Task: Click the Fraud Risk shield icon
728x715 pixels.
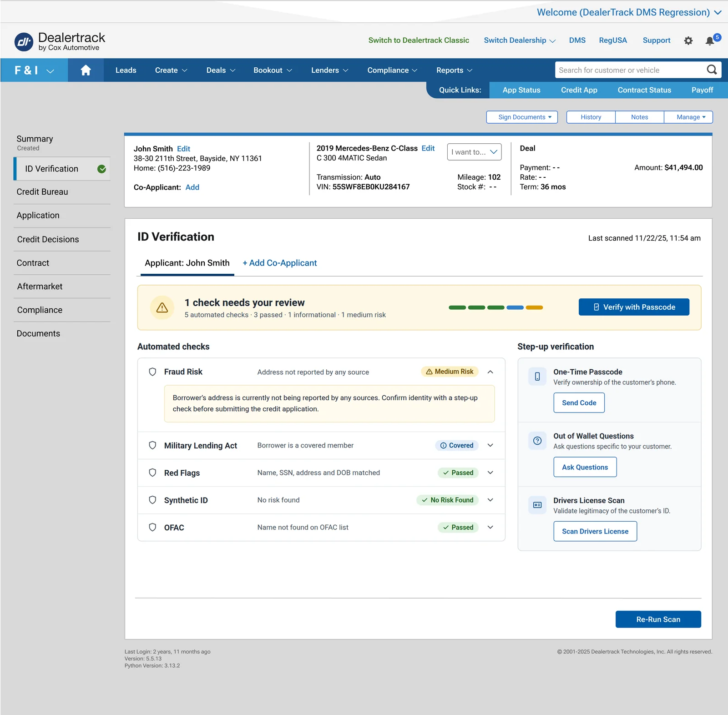Action: pyautogui.click(x=153, y=372)
